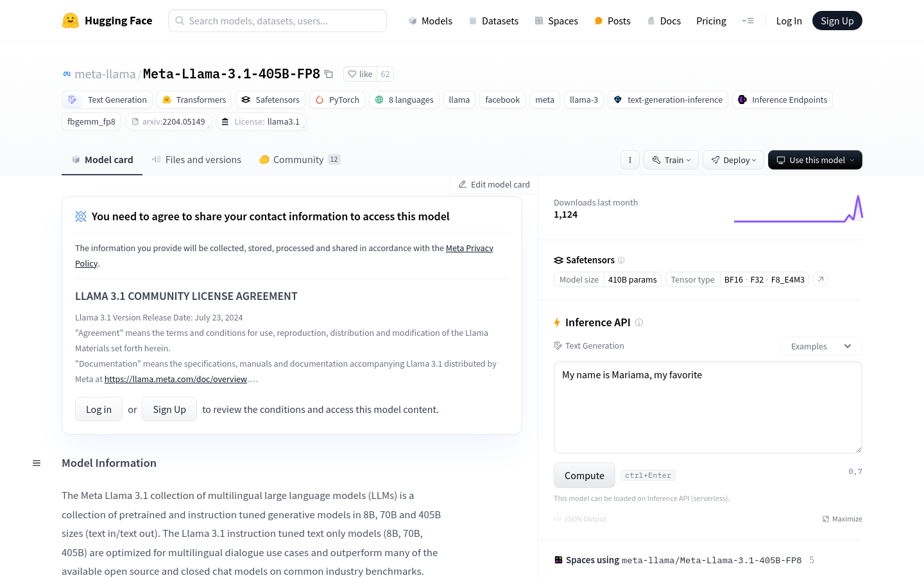Viewport: 924px width, 578px height.
Task: Click Maximize inference widget
Action: 843,519
